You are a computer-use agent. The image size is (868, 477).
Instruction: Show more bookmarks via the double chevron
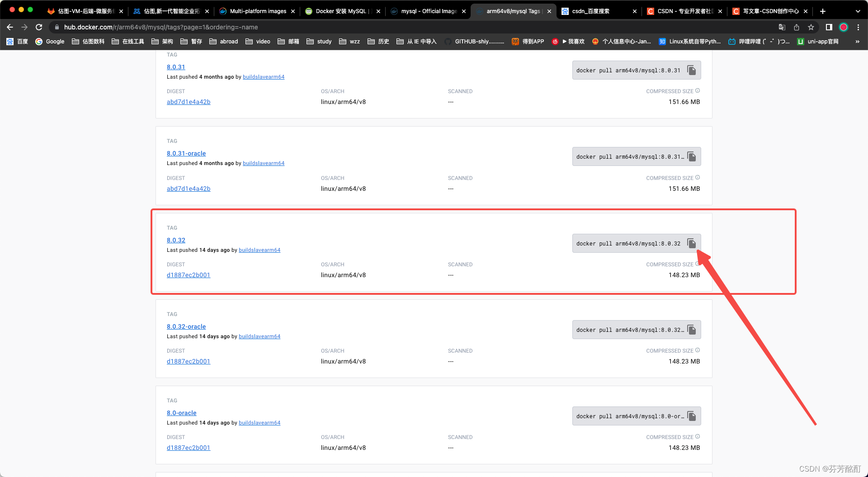pyautogui.click(x=857, y=42)
